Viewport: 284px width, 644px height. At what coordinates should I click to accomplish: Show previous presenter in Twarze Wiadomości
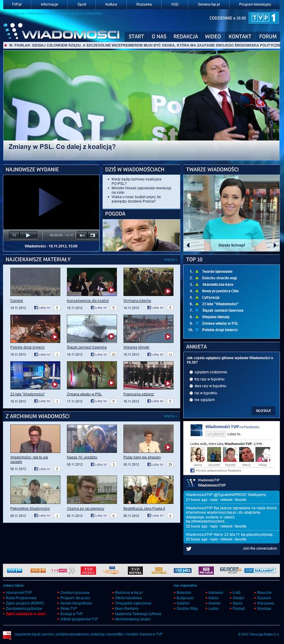pos(188,245)
